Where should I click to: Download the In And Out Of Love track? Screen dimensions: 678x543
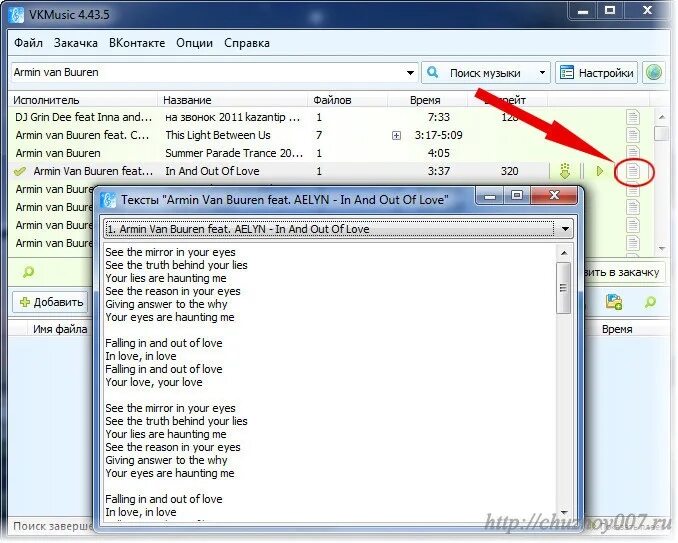tap(565, 171)
